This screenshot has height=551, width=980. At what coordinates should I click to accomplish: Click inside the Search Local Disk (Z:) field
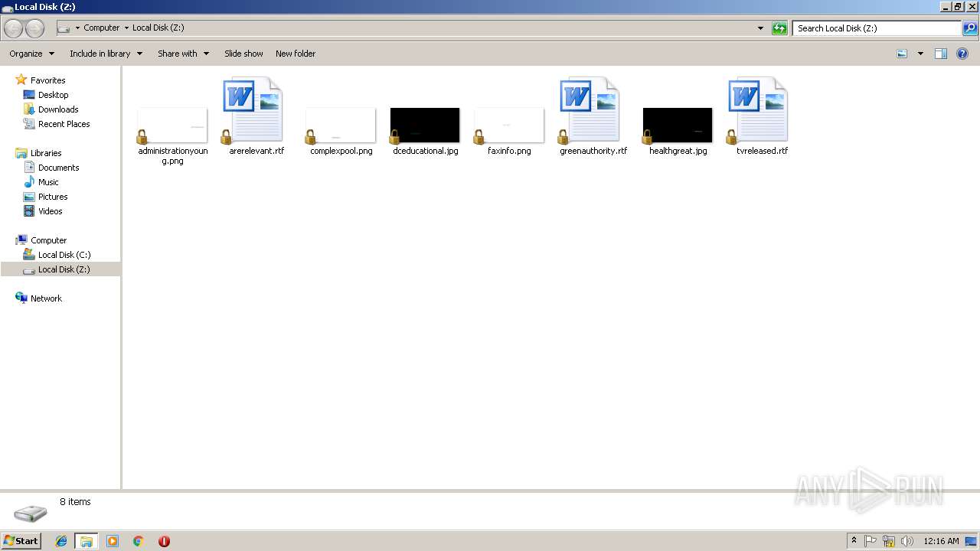coord(877,28)
